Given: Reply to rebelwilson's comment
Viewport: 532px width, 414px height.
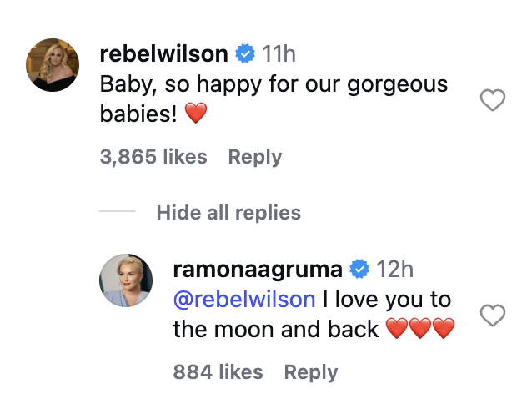Looking at the screenshot, I should (255, 157).
